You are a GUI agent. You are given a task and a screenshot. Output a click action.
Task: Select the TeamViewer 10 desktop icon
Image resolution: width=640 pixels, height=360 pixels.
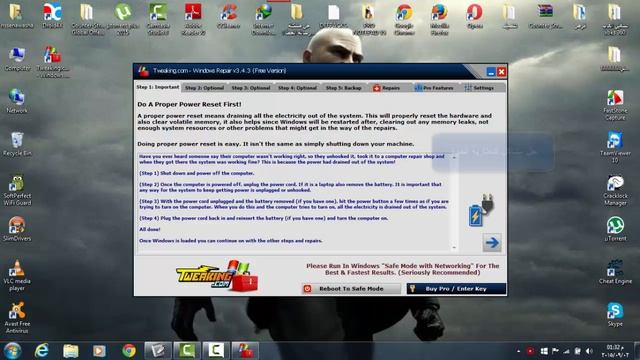point(615,147)
